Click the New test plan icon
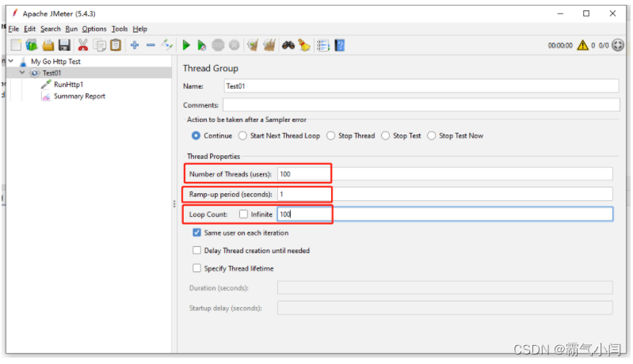 click(x=16, y=45)
